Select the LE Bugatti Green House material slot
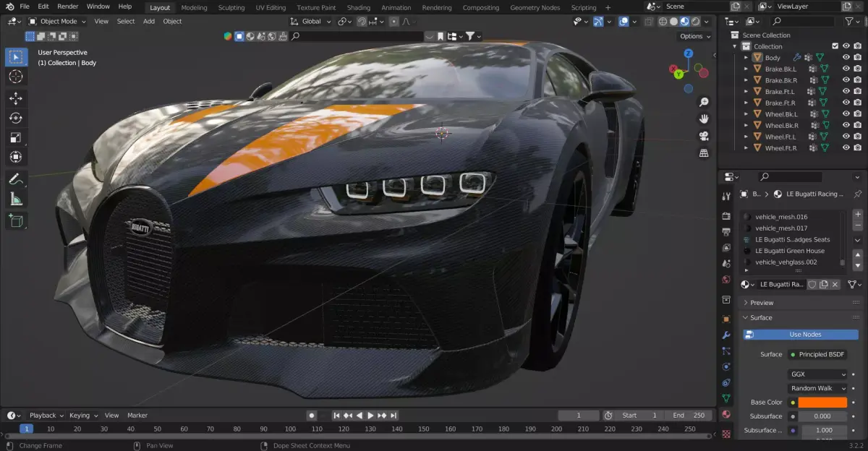 tap(793, 251)
